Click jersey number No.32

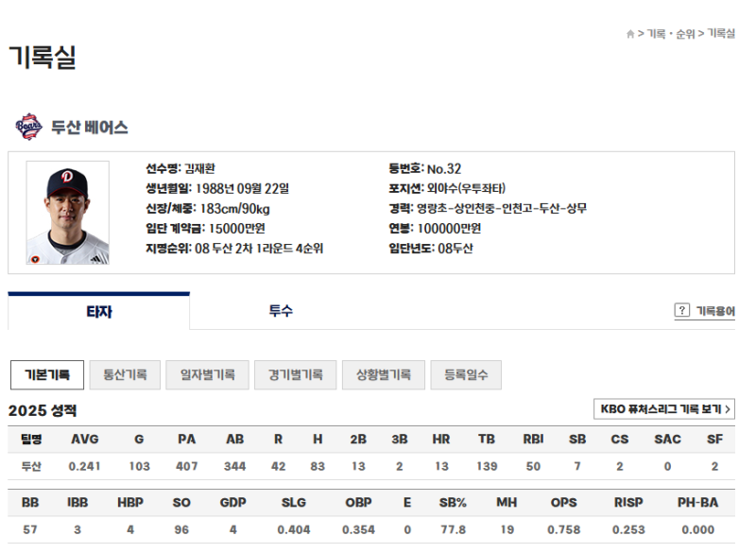click(444, 169)
